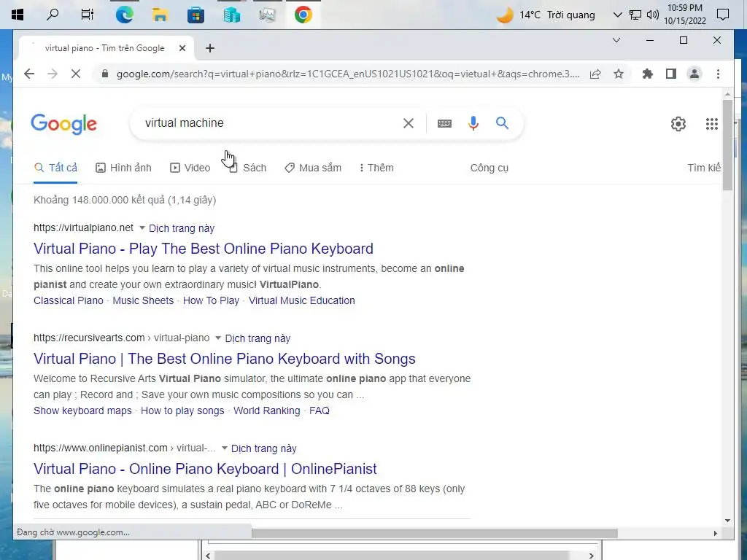The width and height of the screenshot is (747, 560).
Task: Start voice search with the microphone
Action: pyautogui.click(x=473, y=123)
